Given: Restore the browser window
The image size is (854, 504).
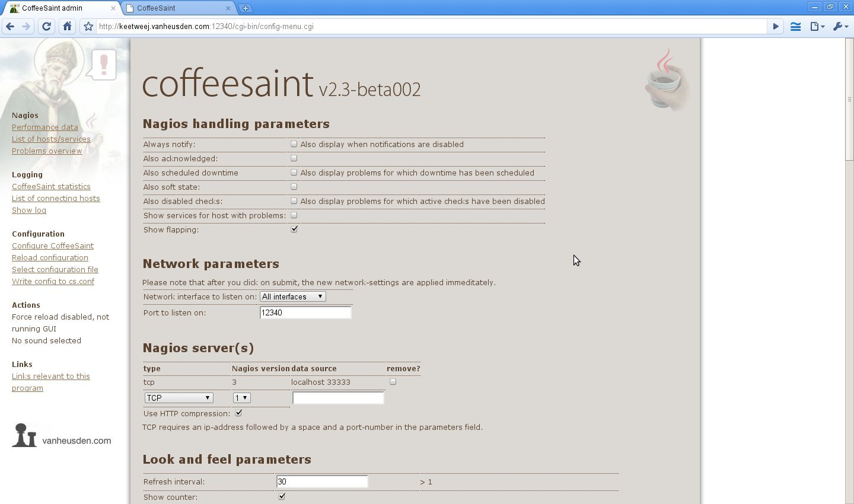Looking at the screenshot, I should 830,7.
